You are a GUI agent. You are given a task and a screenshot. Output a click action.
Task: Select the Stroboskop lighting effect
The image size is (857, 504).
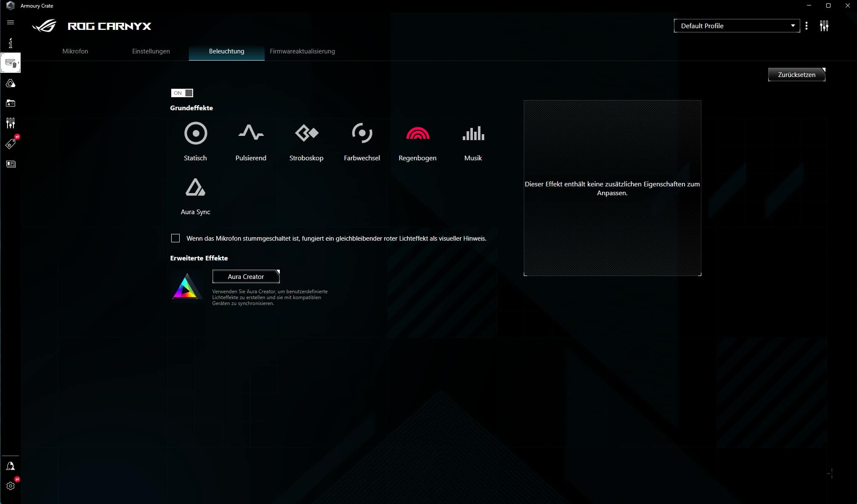(x=306, y=133)
